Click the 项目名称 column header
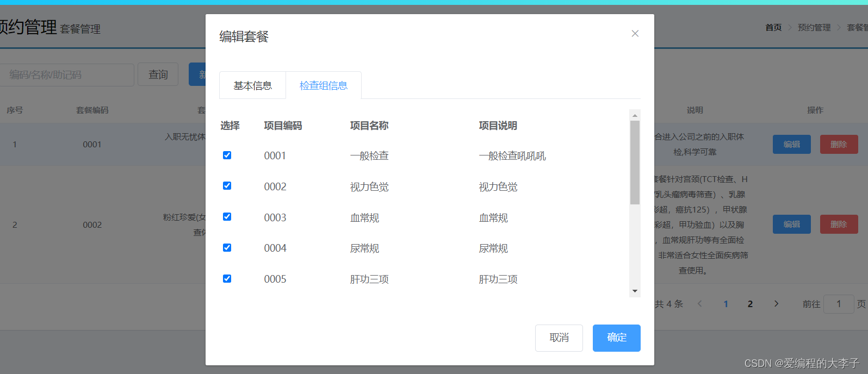Screen dimensions: 868x374 click(x=369, y=126)
